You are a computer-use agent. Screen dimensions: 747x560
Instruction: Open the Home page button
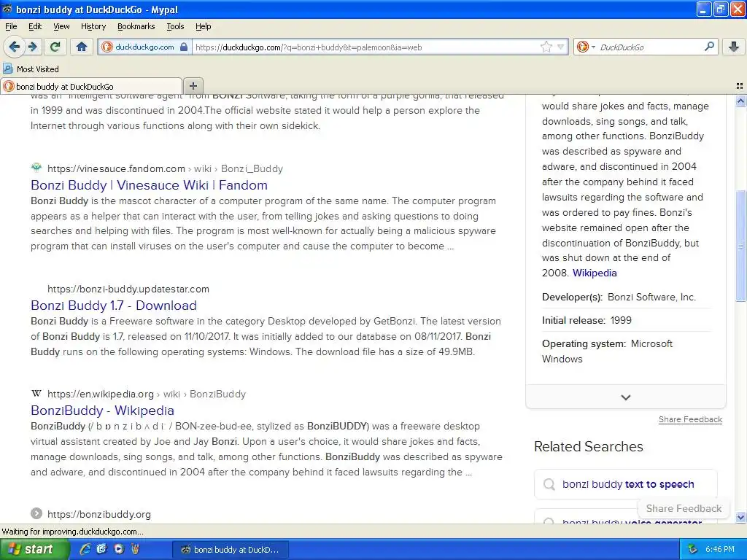[82, 47]
